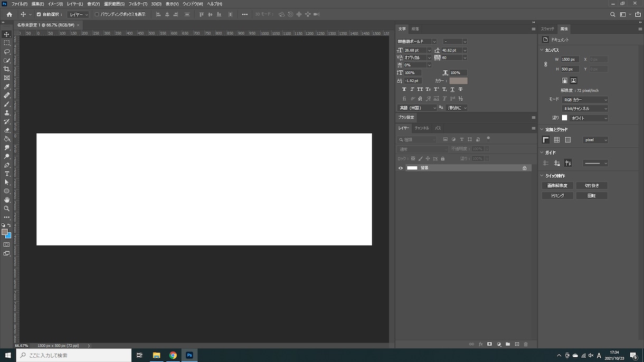Select the Path Selection arrow tool
The image size is (644, 362).
point(7,183)
